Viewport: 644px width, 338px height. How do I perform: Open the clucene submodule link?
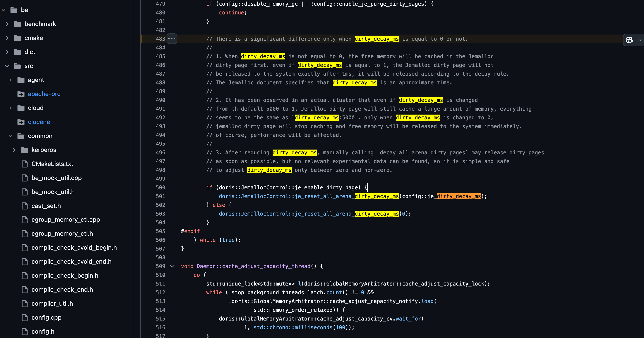click(x=39, y=122)
